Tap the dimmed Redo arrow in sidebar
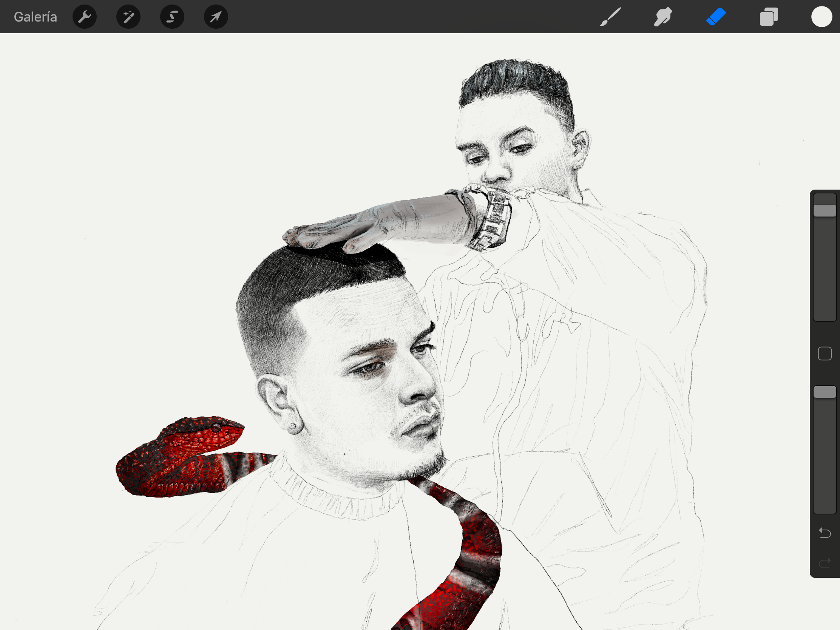The width and height of the screenshot is (840, 630). click(825, 563)
